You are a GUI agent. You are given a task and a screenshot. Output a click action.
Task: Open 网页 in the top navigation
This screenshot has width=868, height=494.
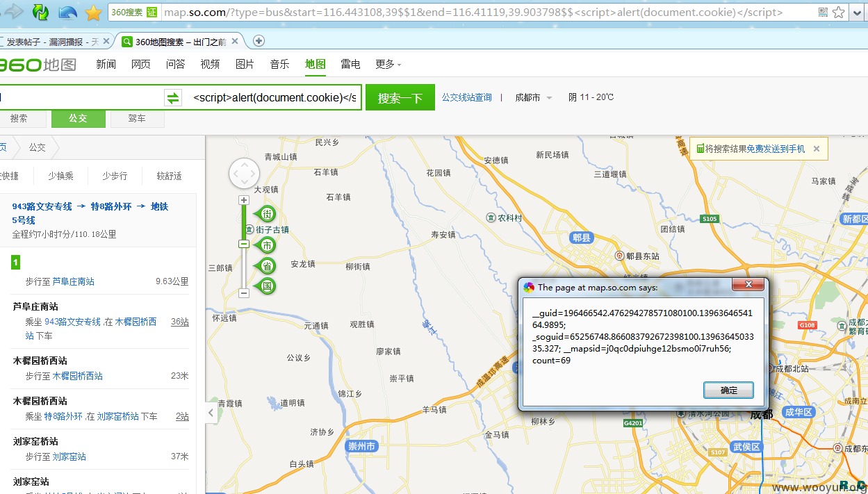[140, 64]
